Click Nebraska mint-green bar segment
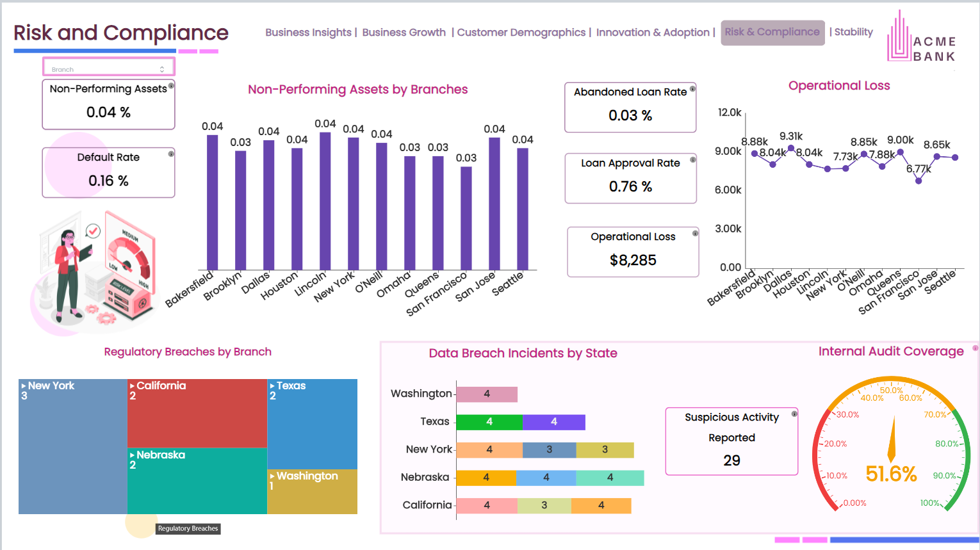Image resolution: width=980 pixels, height=550 pixels. [x=610, y=478]
